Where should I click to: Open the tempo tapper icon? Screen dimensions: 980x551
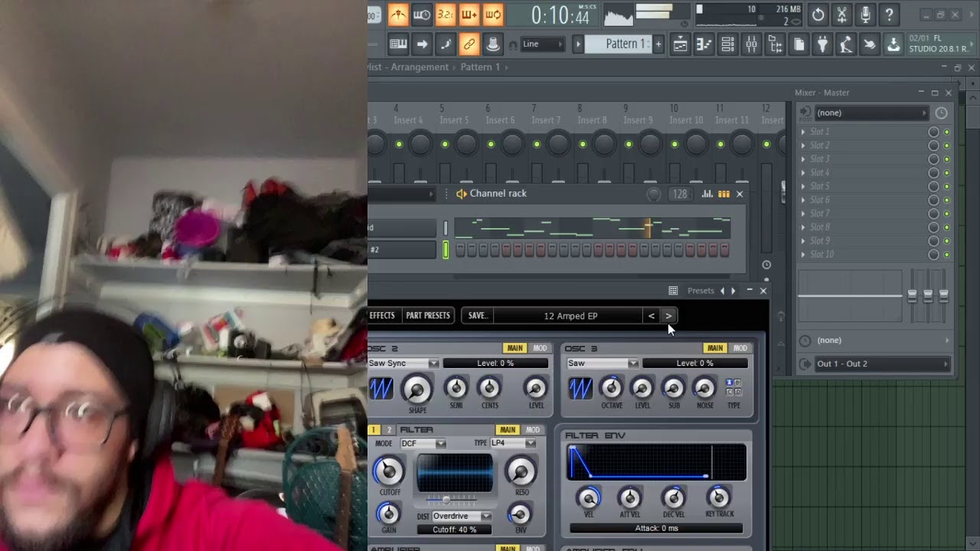point(846,45)
